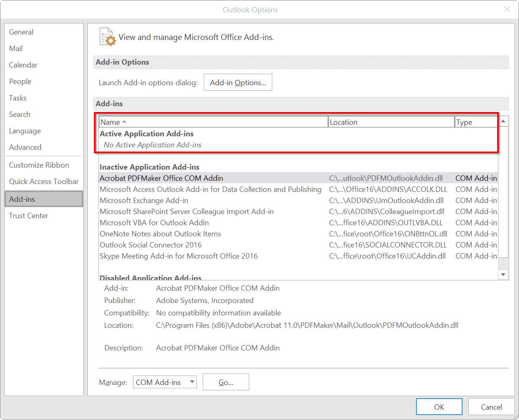The height and width of the screenshot is (420, 519).
Task: Open Customize Ribbon settings
Action: 44,165
